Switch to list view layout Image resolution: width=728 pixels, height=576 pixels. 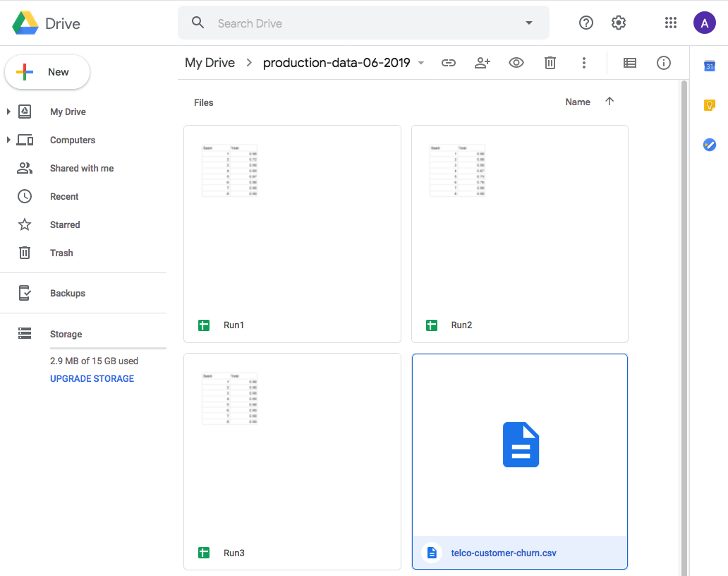[629, 63]
